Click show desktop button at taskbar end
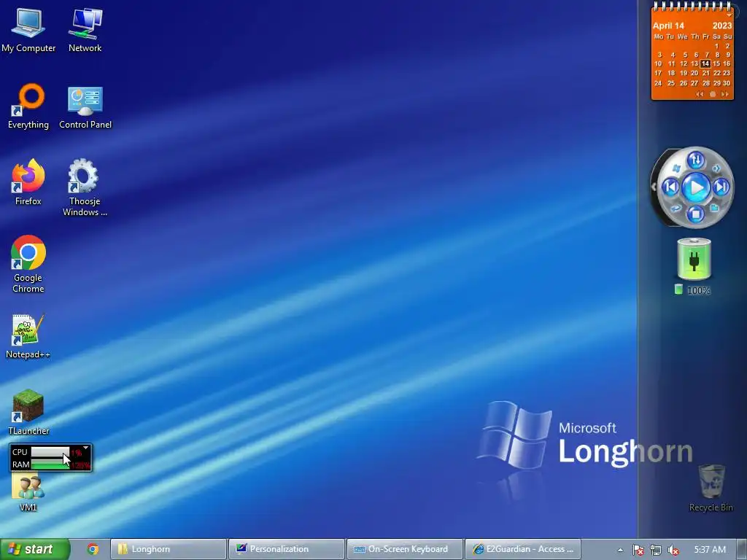The height and width of the screenshot is (560, 747). click(x=743, y=549)
